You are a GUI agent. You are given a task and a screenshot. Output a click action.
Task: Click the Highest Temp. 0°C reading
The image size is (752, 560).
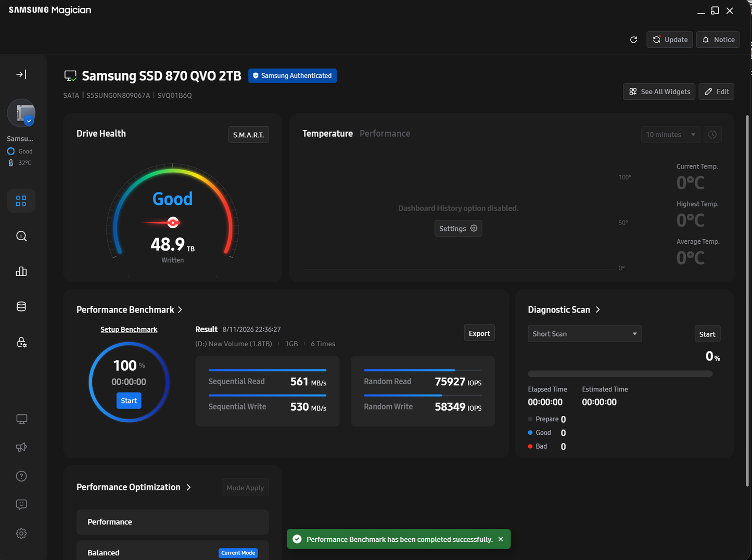pos(691,220)
